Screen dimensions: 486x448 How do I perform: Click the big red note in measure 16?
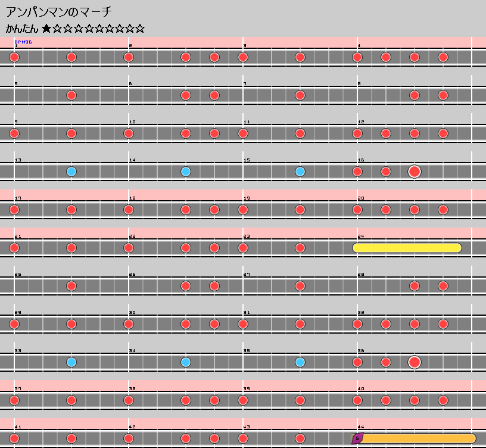tap(415, 172)
